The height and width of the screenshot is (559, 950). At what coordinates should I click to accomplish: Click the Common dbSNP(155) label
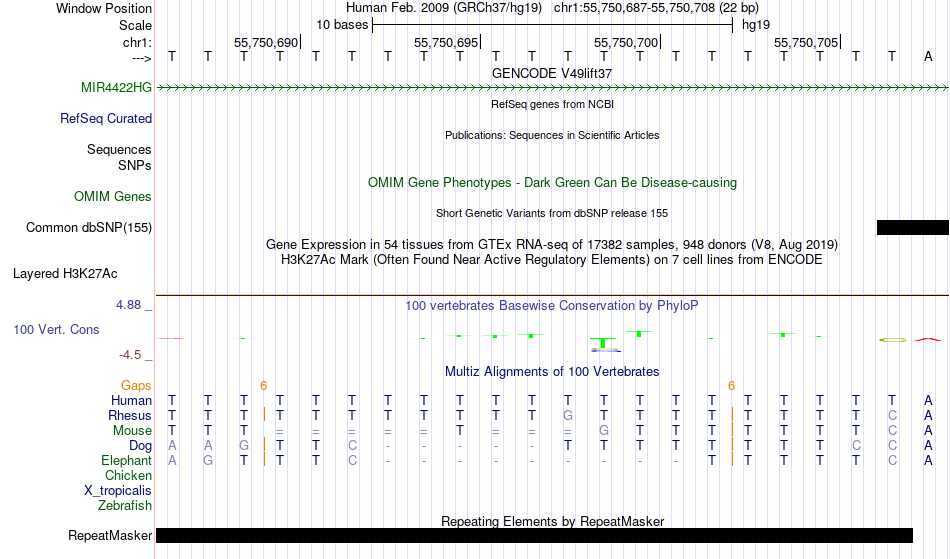(x=89, y=227)
